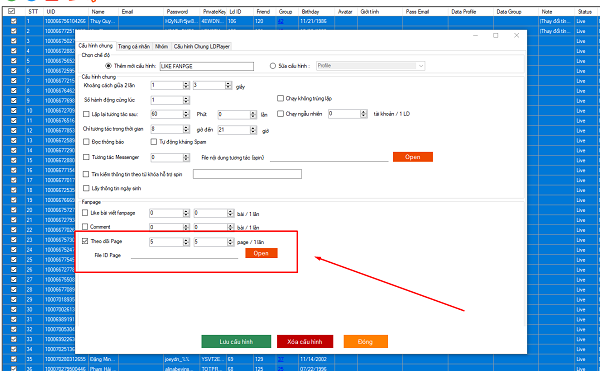Enable Chạy không trùng lặp checkbox

280,98
